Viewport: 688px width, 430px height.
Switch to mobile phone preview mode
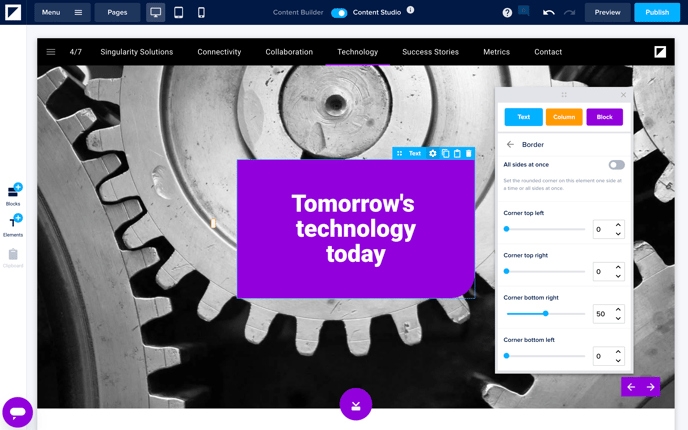click(x=201, y=12)
